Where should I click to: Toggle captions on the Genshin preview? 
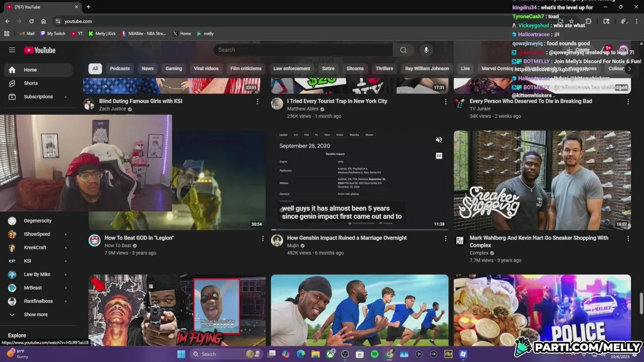pyautogui.click(x=439, y=156)
